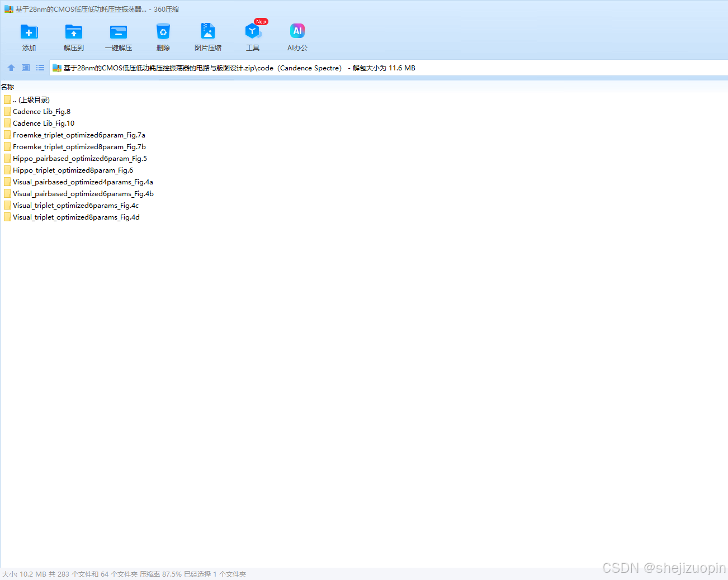The width and height of the screenshot is (728, 580).
Task: Click the 添加 (Add) toolbar icon
Action: [x=29, y=32]
